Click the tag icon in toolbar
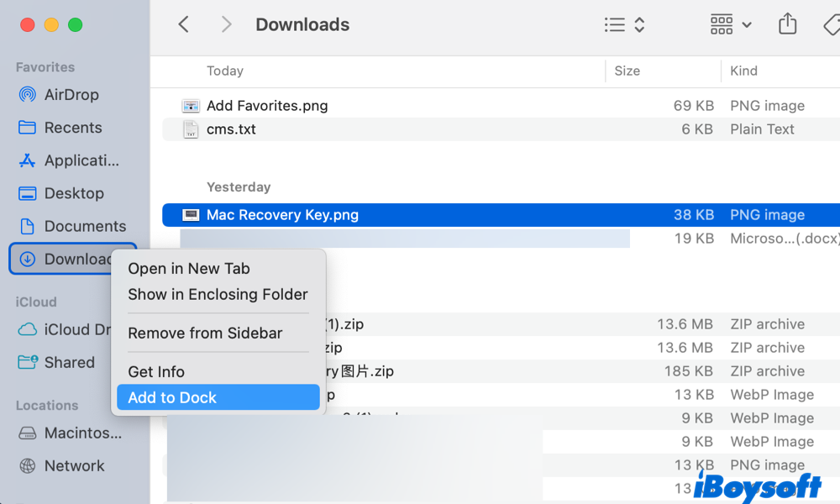This screenshot has width=840, height=504. tap(831, 25)
